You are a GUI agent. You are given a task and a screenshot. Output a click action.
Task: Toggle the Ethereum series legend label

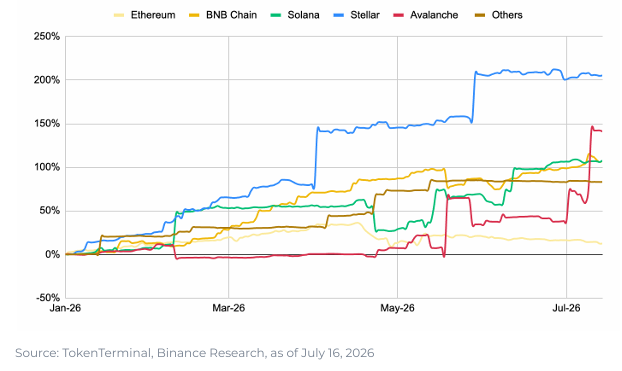click(153, 15)
